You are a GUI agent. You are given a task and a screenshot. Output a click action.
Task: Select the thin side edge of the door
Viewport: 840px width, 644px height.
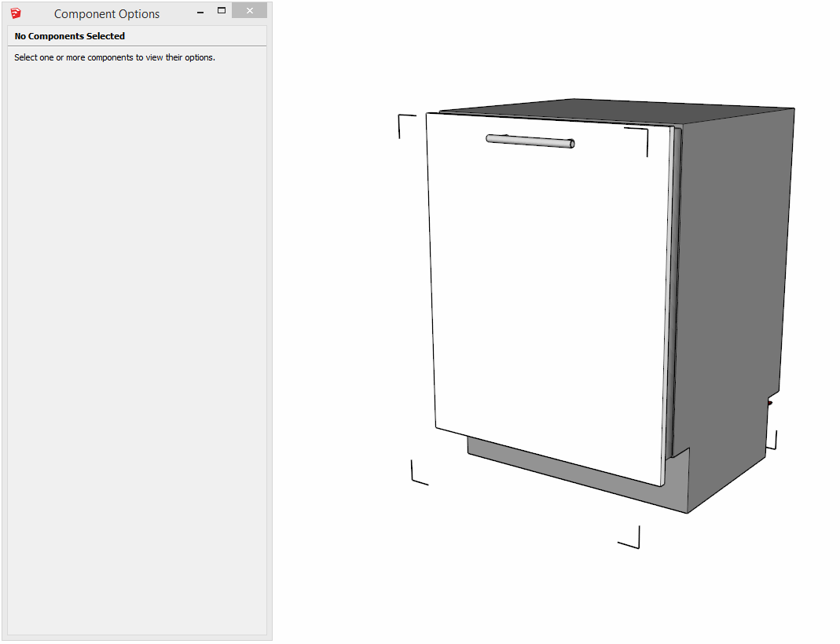click(670, 298)
